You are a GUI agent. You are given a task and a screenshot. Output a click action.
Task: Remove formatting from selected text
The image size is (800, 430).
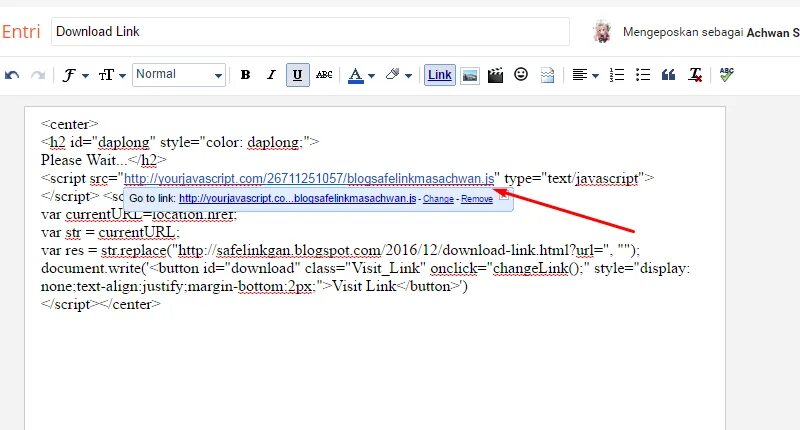[695, 75]
